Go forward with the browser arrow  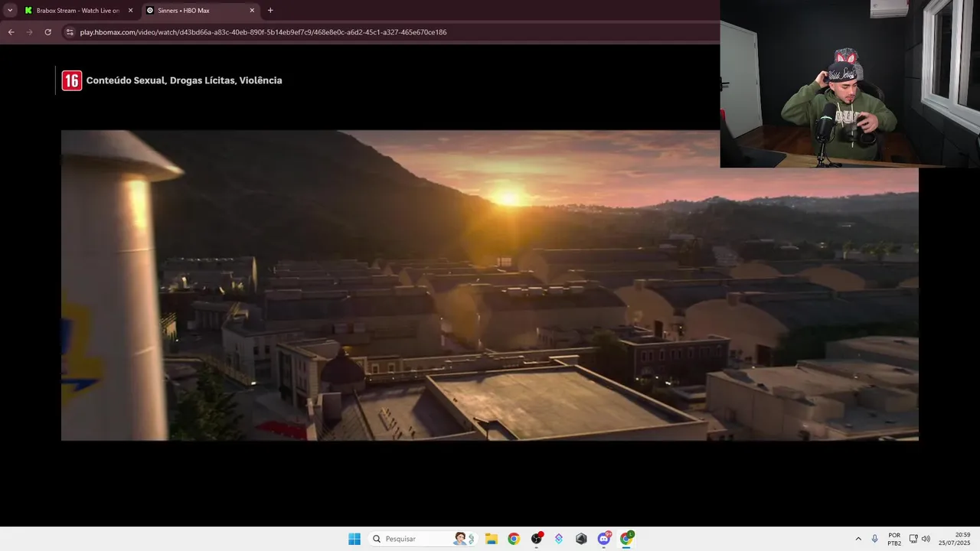(29, 32)
